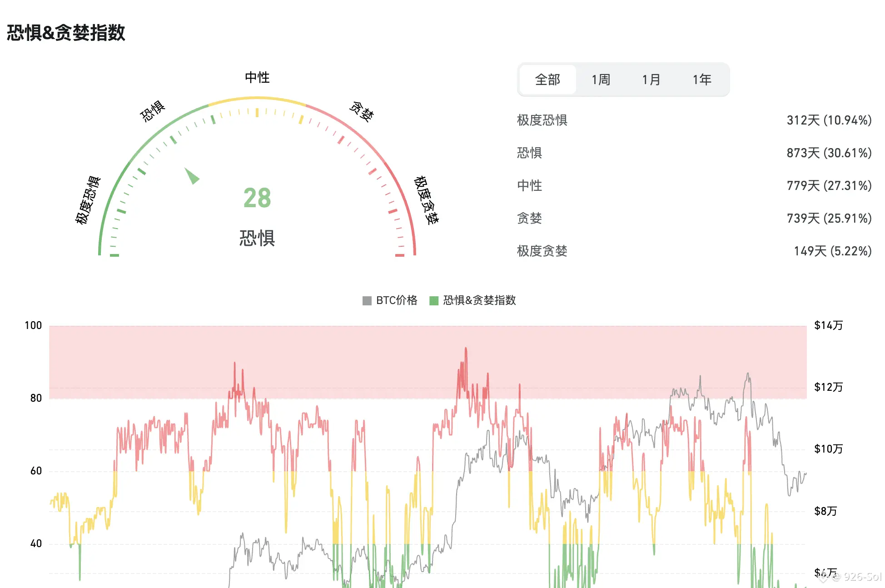Click the 926-Sol watermark icon
The height and width of the screenshot is (588, 885).
point(823,577)
